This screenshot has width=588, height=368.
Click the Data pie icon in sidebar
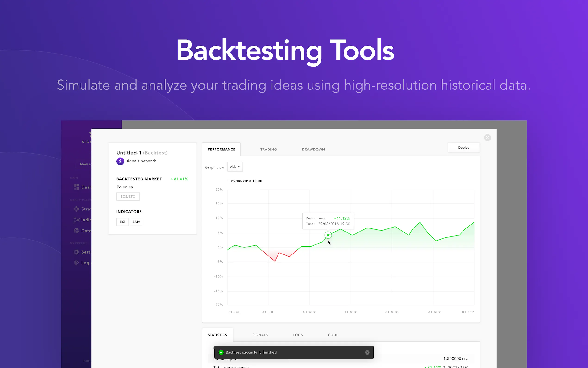[x=76, y=231]
